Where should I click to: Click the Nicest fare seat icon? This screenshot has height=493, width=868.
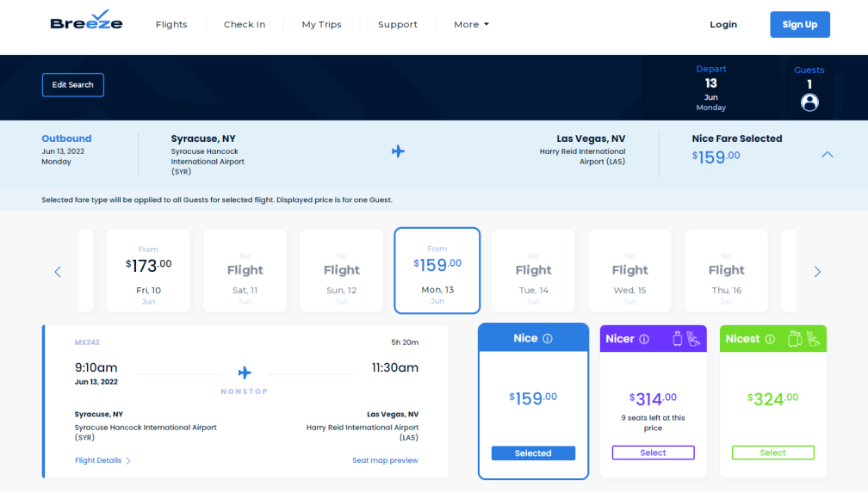[x=813, y=339]
